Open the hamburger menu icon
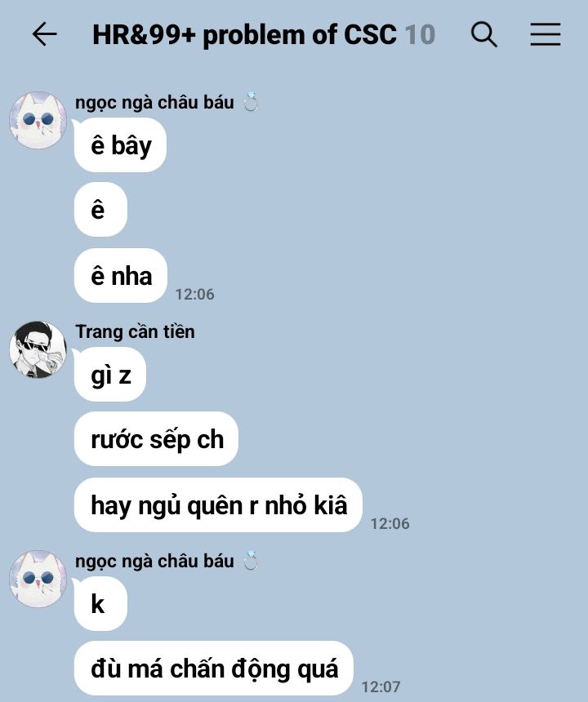The height and width of the screenshot is (702, 588). (x=546, y=34)
